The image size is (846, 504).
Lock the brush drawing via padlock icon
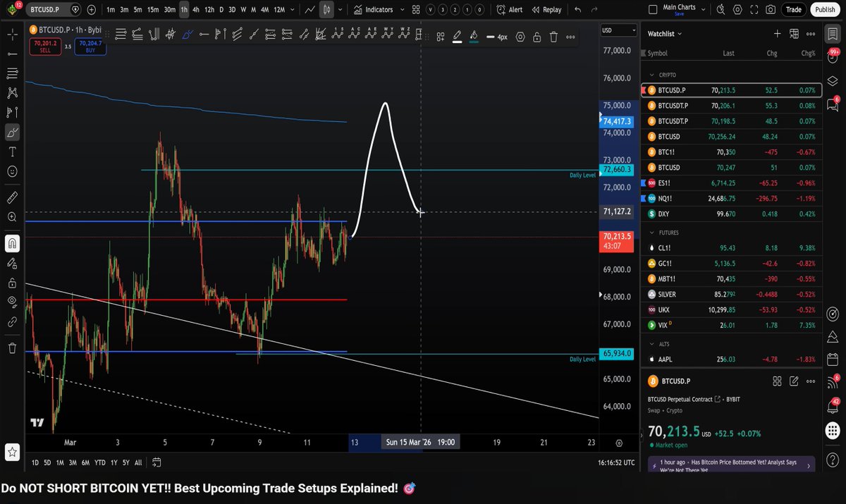tap(537, 37)
